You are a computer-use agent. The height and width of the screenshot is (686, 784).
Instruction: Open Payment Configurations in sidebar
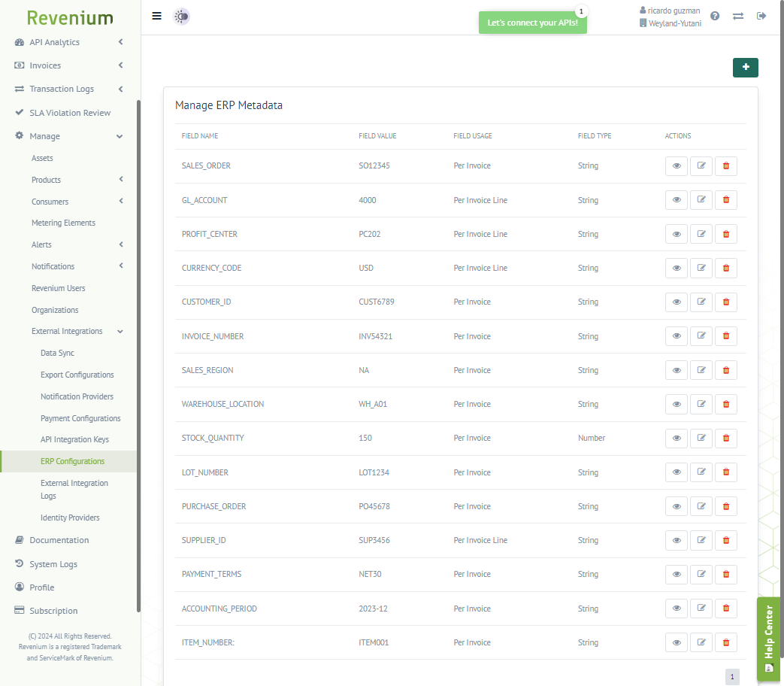click(80, 418)
